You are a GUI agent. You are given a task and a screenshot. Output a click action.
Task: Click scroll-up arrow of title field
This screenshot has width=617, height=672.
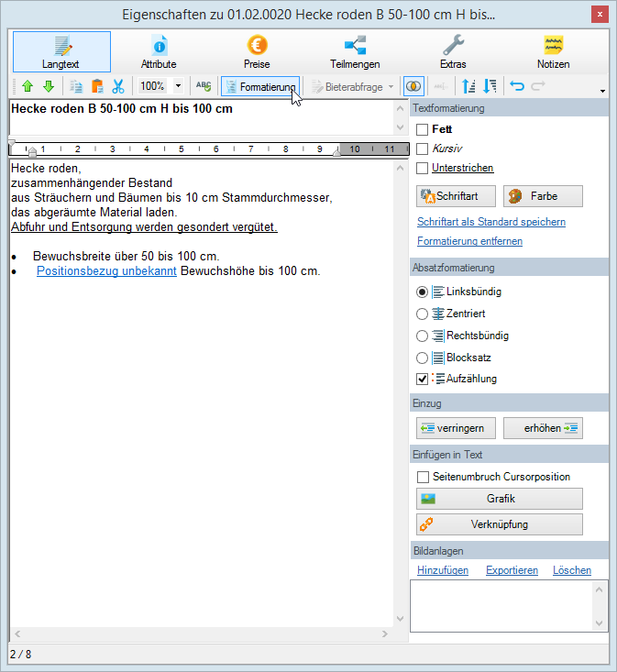click(x=401, y=108)
